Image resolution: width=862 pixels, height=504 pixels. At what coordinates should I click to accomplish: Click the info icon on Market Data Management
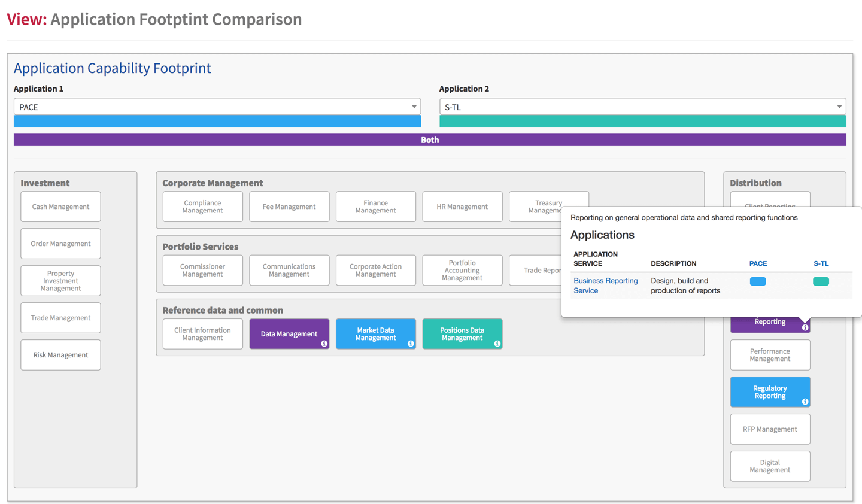coord(411,344)
